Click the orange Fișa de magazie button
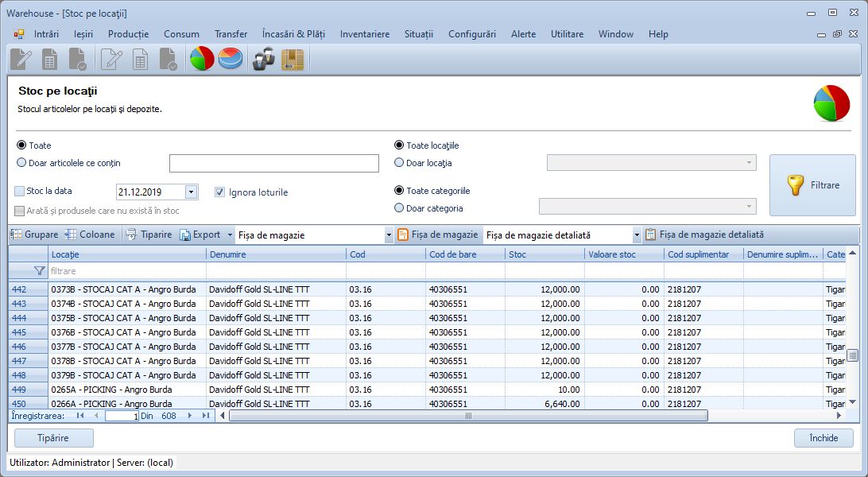868x477 pixels. tap(437, 235)
